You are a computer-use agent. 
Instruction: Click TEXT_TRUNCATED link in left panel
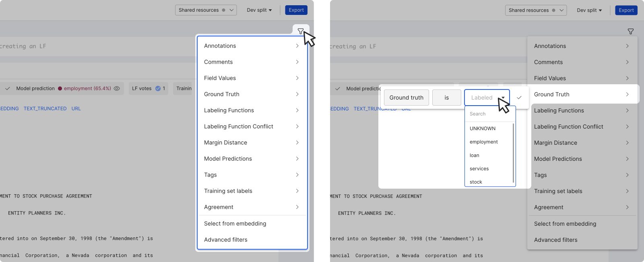click(45, 108)
